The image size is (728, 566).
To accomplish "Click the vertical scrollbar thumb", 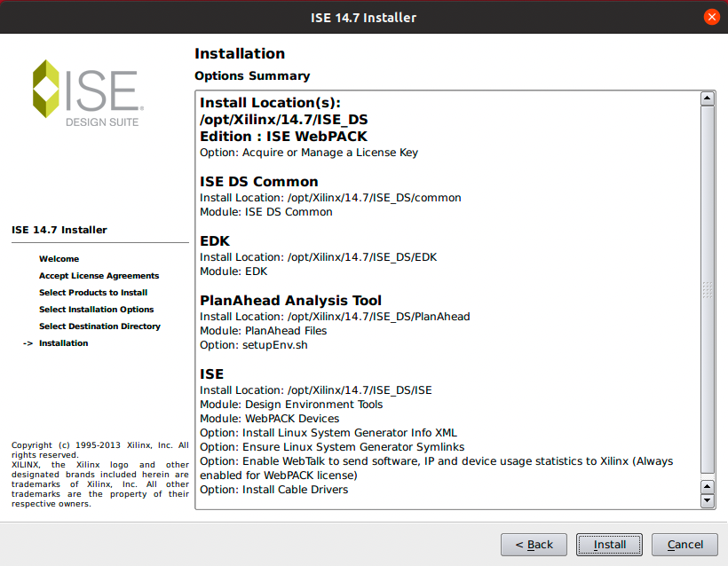I will [707, 290].
